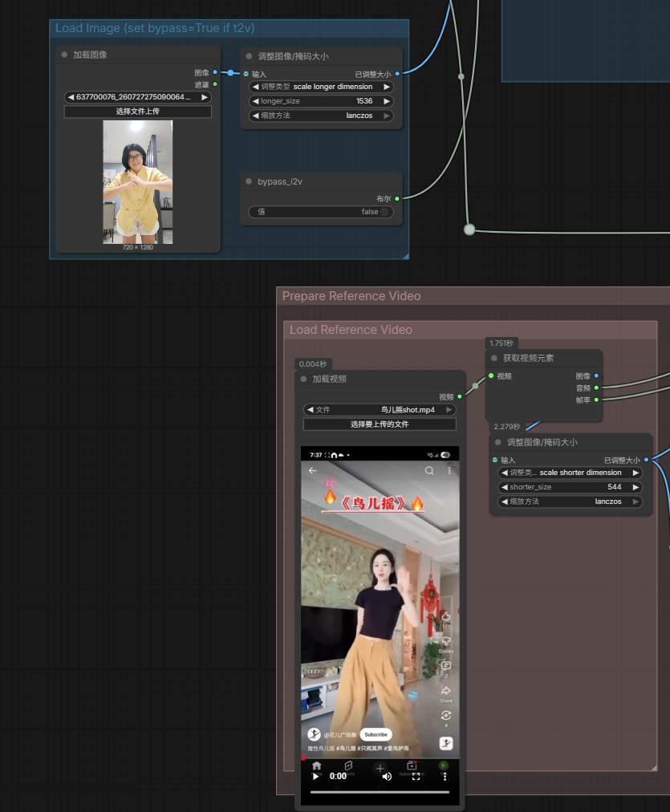The width and height of the screenshot is (670, 812).
Task: Click the 帧率 output slot of 获取视频元素
Action: click(x=596, y=400)
